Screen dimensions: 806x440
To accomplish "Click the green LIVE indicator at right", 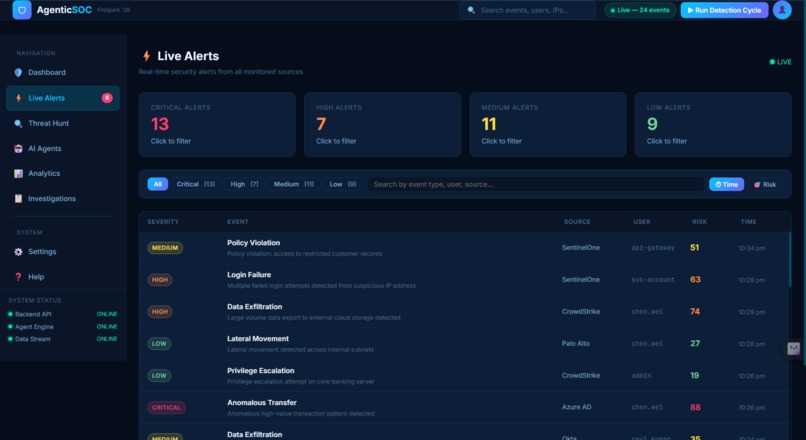I will point(780,62).
